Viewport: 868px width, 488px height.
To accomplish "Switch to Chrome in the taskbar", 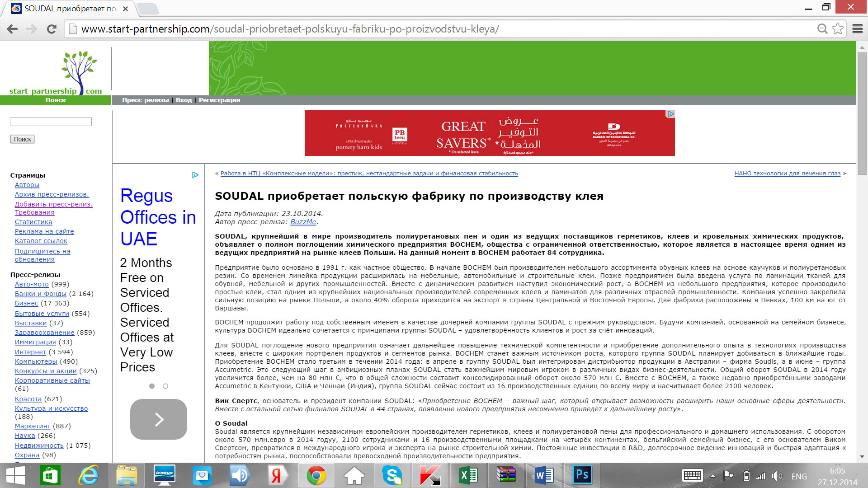I will (x=316, y=475).
